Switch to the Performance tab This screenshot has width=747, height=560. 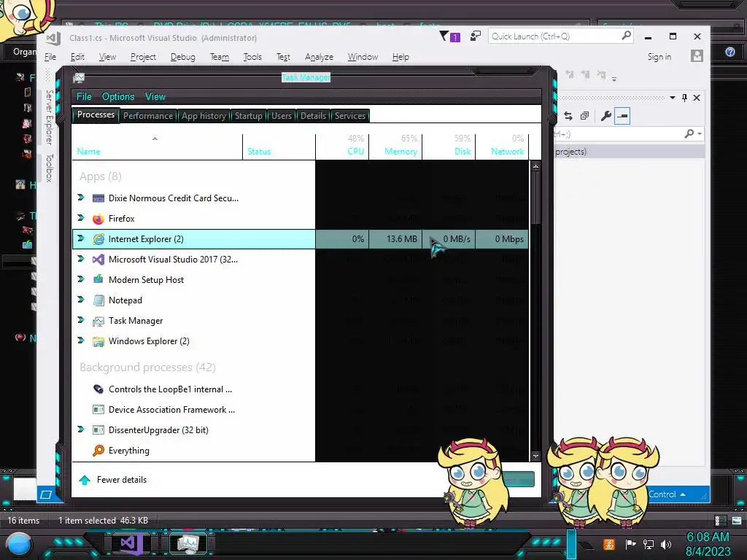(x=148, y=116)
